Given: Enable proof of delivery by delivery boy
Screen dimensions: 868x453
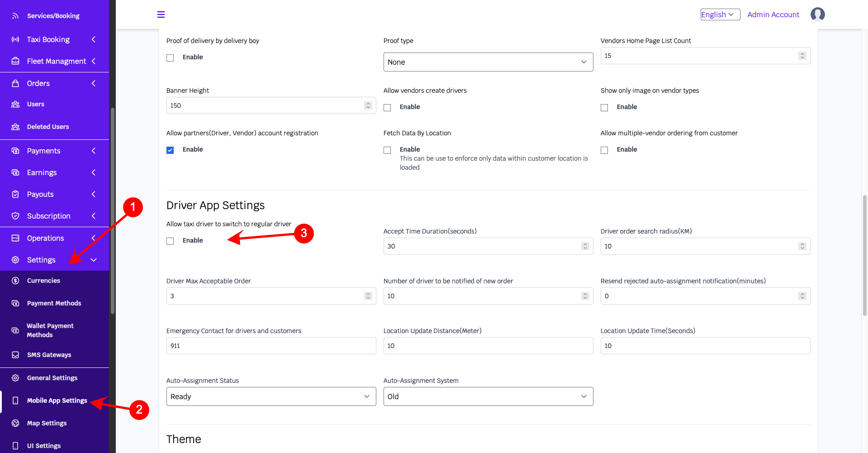Looking at the screenshot, I should click(170, 58).
